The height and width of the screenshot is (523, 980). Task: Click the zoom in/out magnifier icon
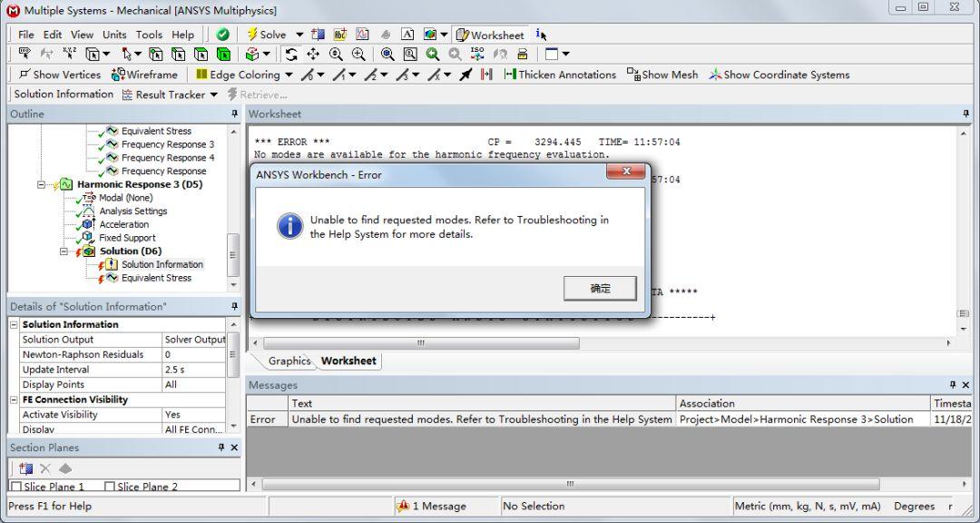[x=336, y=54]
